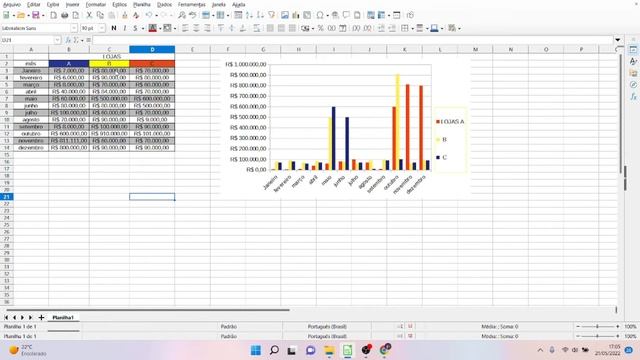Open undo history dropdown arrow

pyautogui.click(x=156, y=16)
